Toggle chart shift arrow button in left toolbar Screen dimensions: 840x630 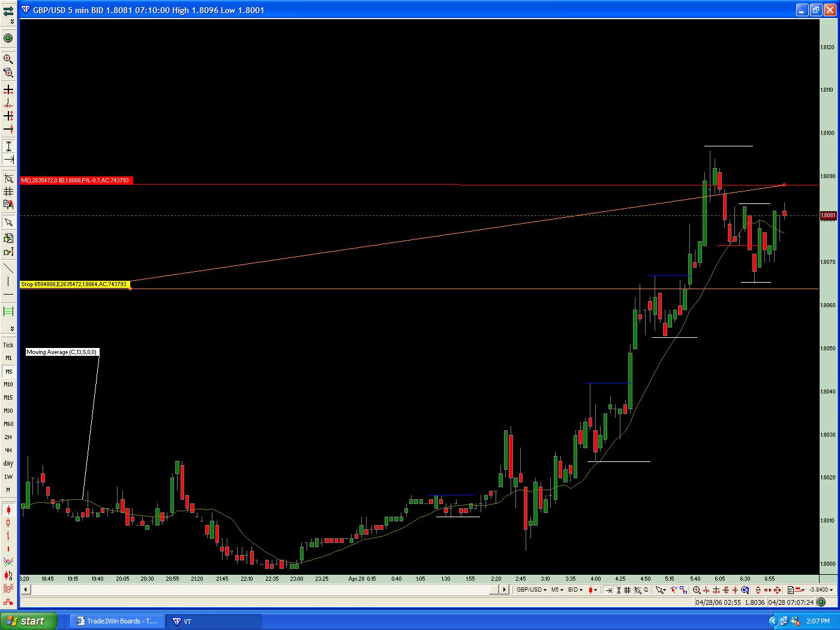click(x=8, y=159)
